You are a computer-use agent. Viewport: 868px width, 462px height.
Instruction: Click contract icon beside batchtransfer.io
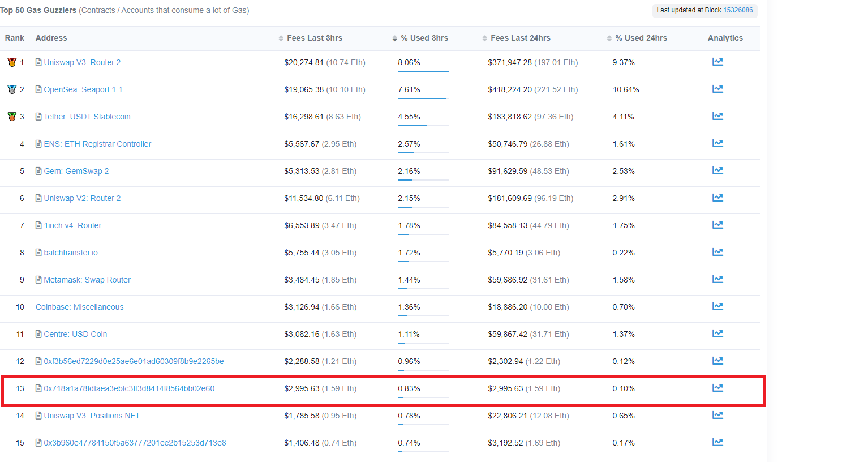coord(38,253)
